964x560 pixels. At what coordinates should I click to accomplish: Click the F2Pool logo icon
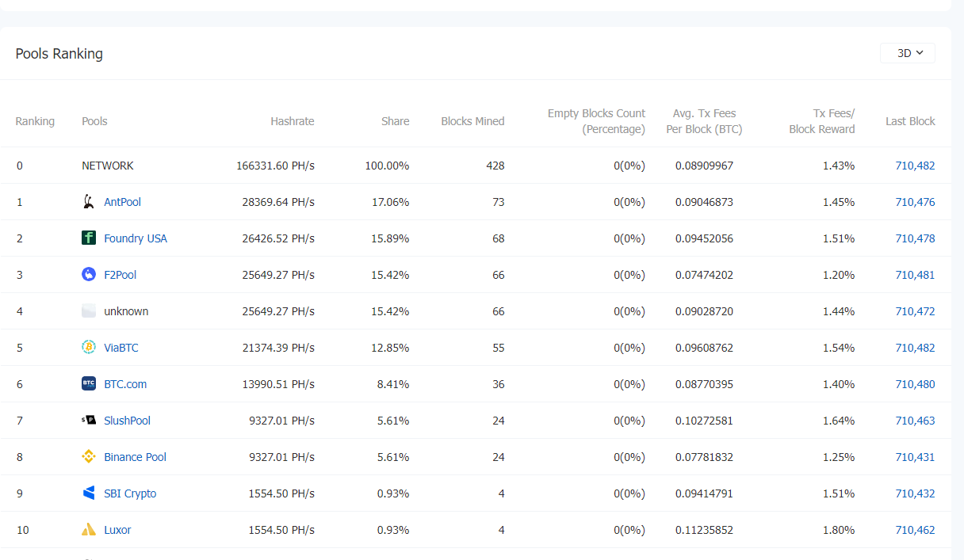[89, 275]
